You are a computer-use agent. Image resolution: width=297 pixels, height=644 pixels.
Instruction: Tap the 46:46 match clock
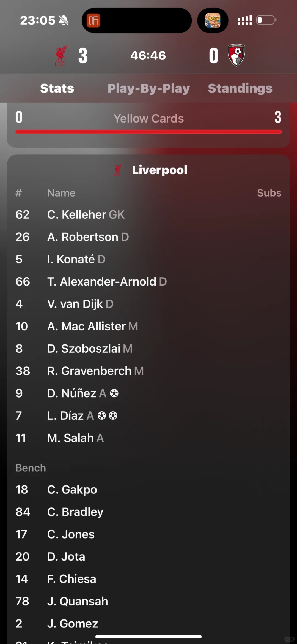click(148, 56)
